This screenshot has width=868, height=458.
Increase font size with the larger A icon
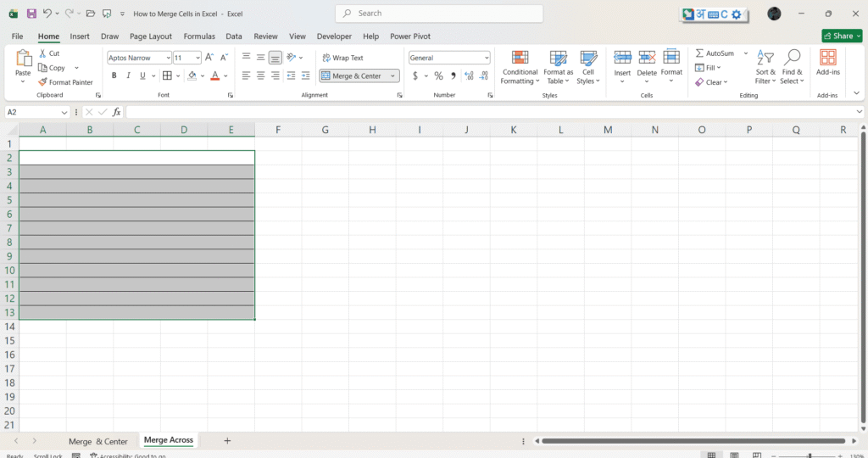point(209,57)
